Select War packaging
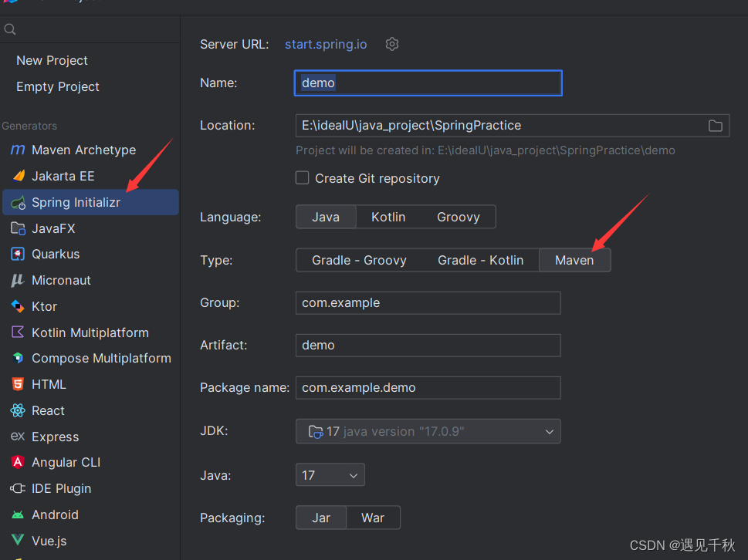 [x=373, y=518]
